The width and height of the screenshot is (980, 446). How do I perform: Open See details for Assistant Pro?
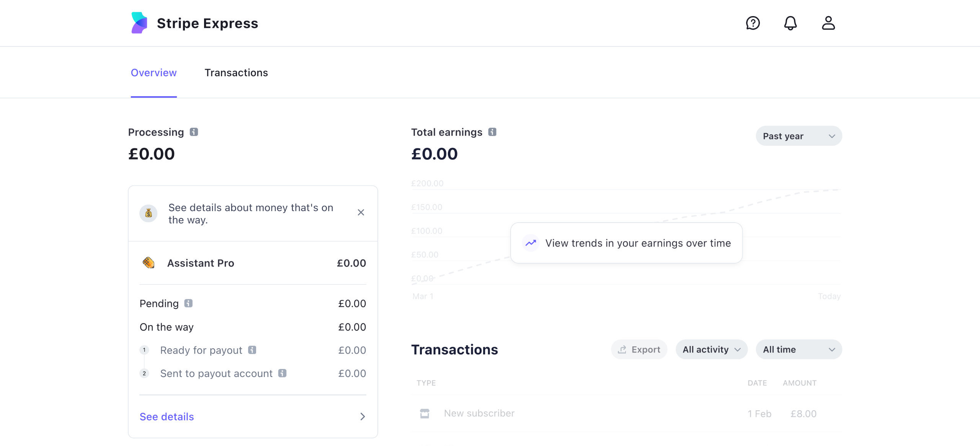pyautogui.click(x=167, y=416)
